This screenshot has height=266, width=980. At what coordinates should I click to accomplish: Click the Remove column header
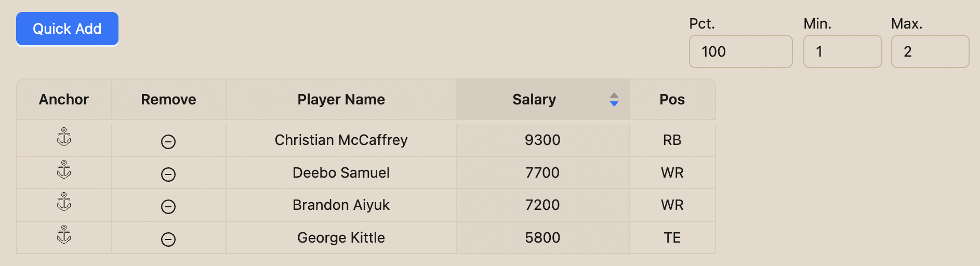click(x=168, y=99)
